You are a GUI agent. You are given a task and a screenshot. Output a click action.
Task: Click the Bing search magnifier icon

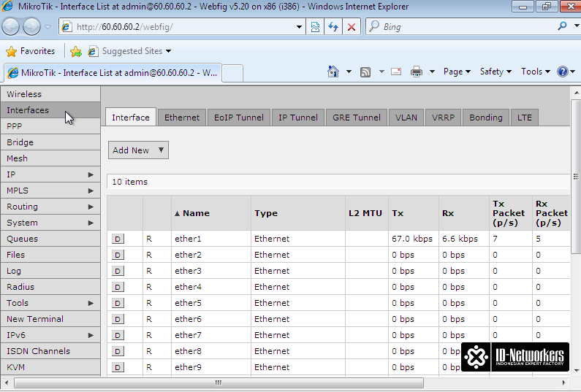[x=562, y=26]
